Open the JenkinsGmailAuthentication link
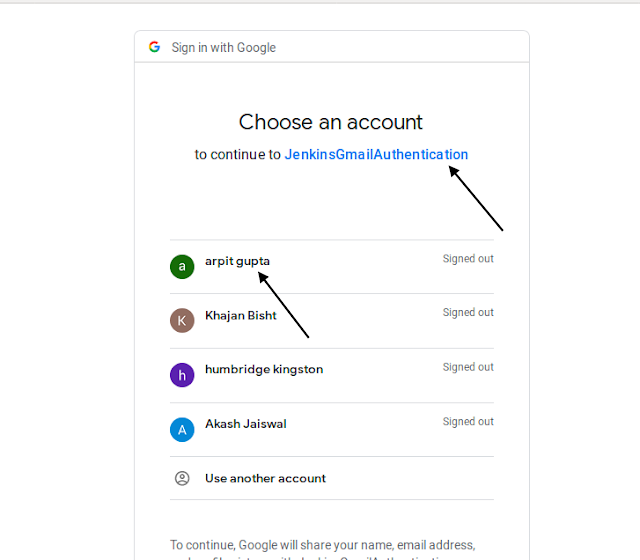Screen dimensions: 640x560 [x=376, y=155]
